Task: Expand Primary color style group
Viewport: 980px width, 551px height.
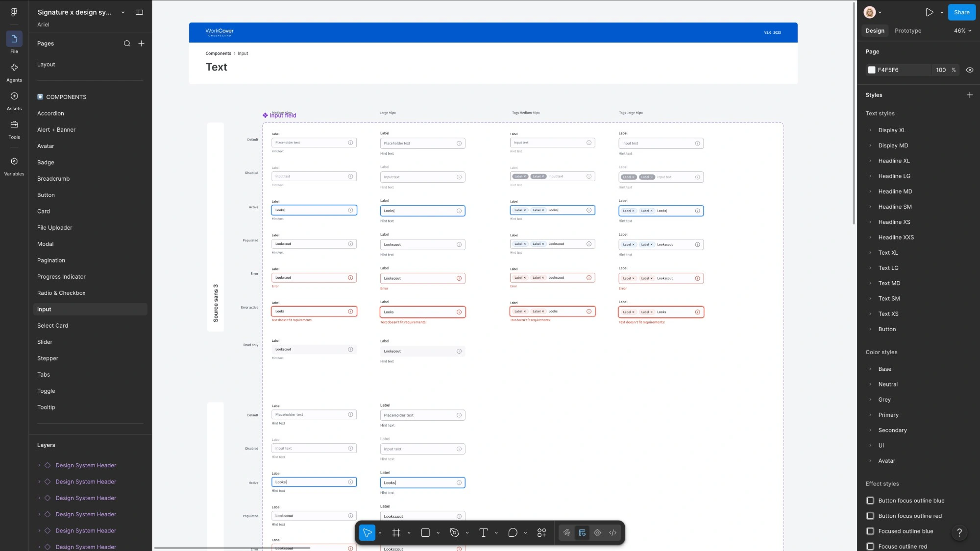Action: tap(870, 415)
